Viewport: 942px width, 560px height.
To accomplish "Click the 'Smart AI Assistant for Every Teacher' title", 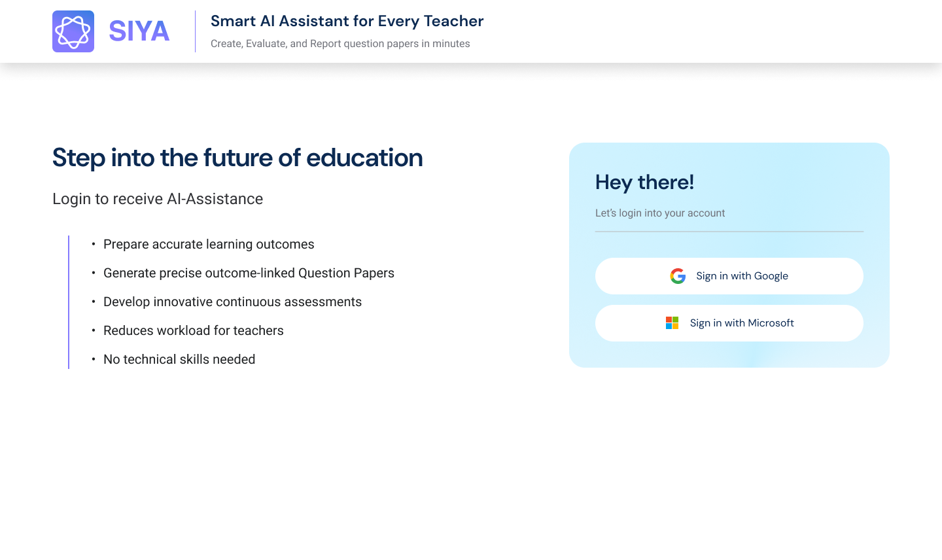I will click(347, 21).
